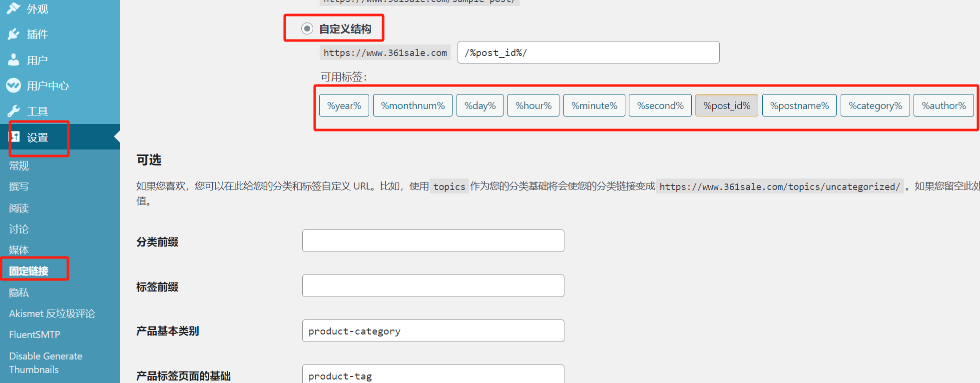Go to 阅读 settings
980x383 pixels.
[19, 208]
